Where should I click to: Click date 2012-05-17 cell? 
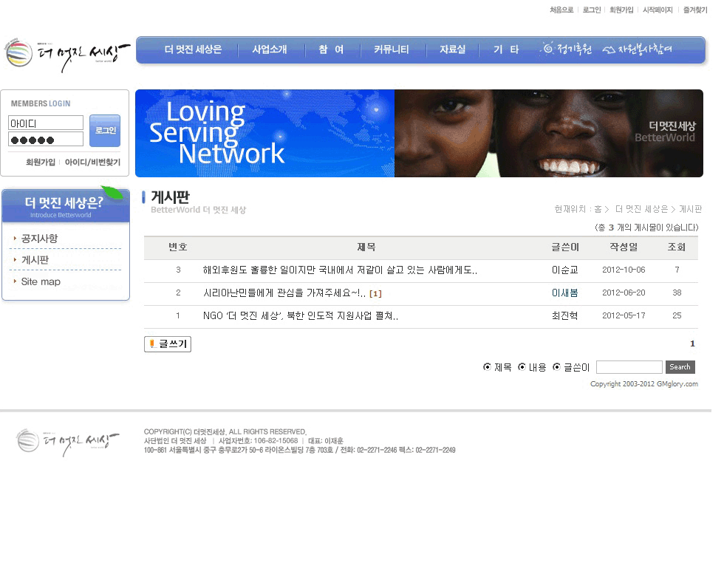click(x=624, y=315)
